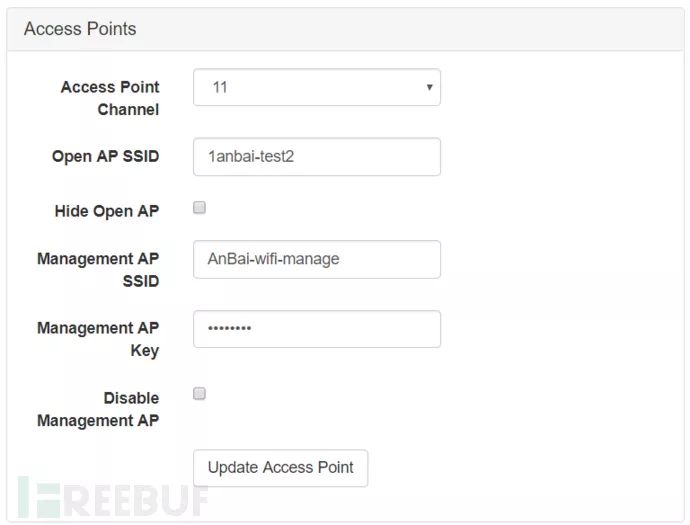Click the Open AP SSID label
This screenshot has width=690, height=525.
[105, 156]
